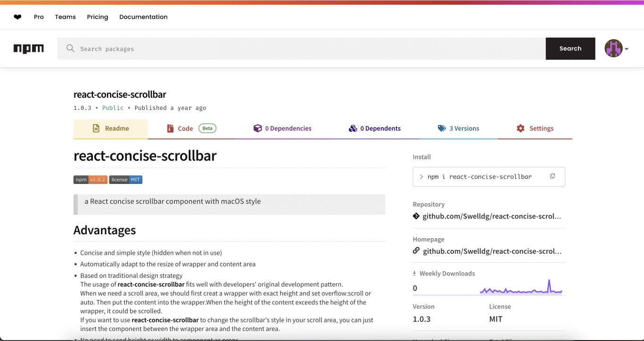Click the MIT license value in sidebar
This screenshot has height=341, width=644.
point(496,319)
